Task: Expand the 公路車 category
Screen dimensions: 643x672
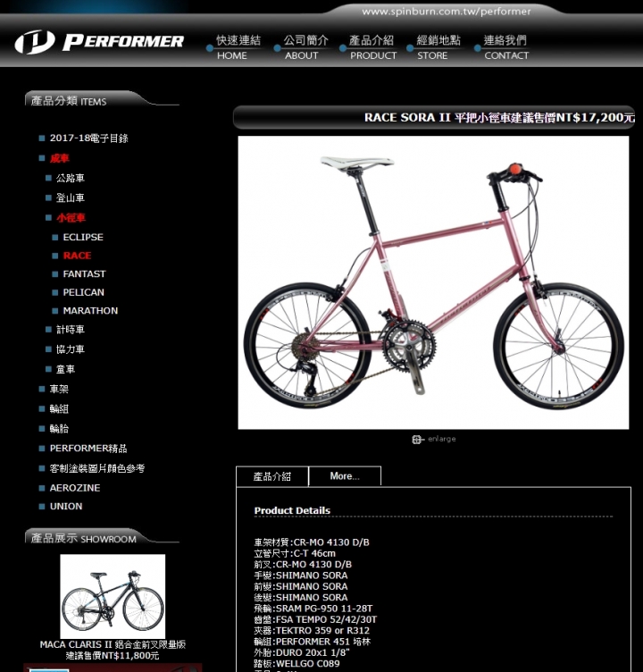Action: pyautogui.click(x=71, y=178)
